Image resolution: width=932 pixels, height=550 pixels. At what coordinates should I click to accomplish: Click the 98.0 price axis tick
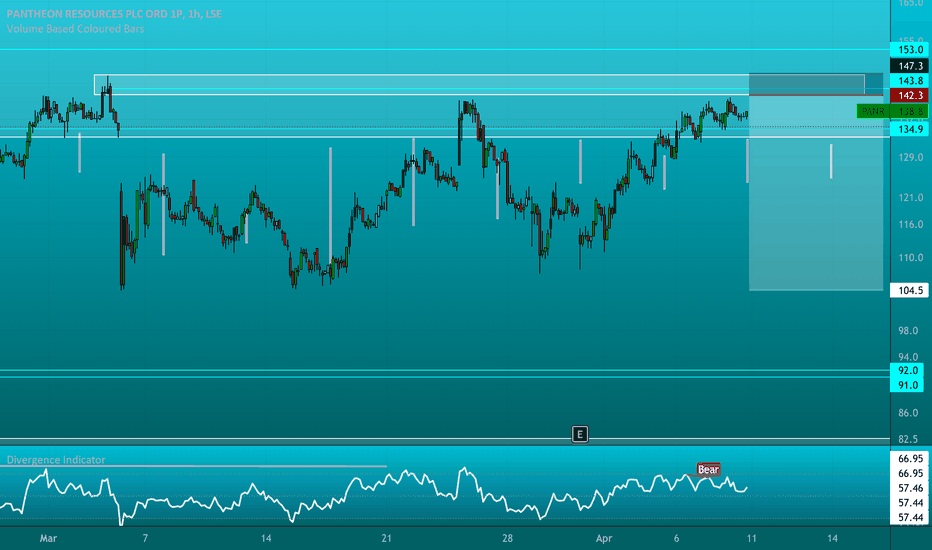(908, 331)
